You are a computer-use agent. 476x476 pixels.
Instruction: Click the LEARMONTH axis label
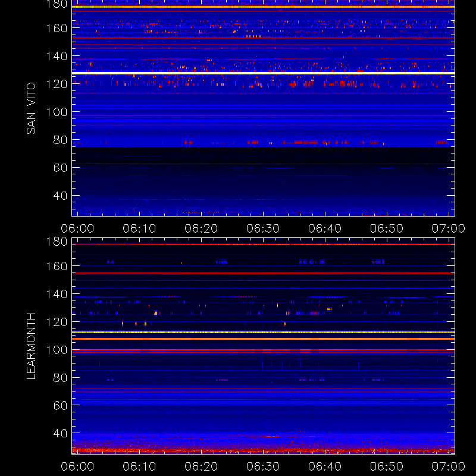pos(31,346)
